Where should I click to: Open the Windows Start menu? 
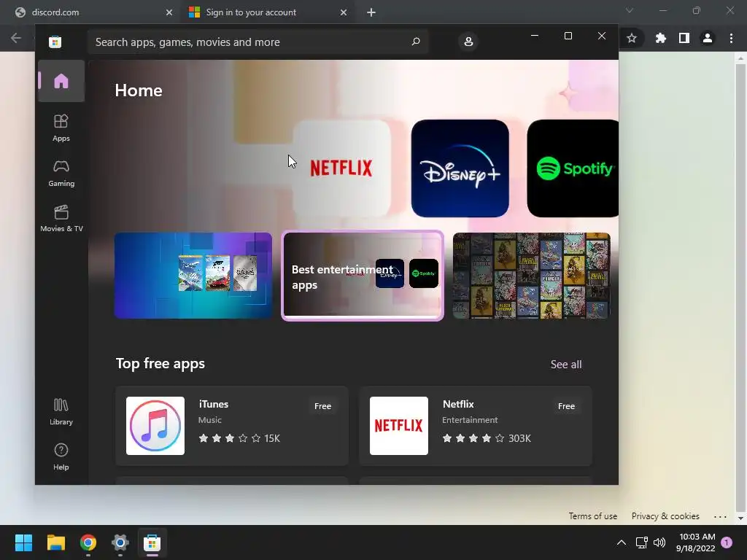click(23, 542)
